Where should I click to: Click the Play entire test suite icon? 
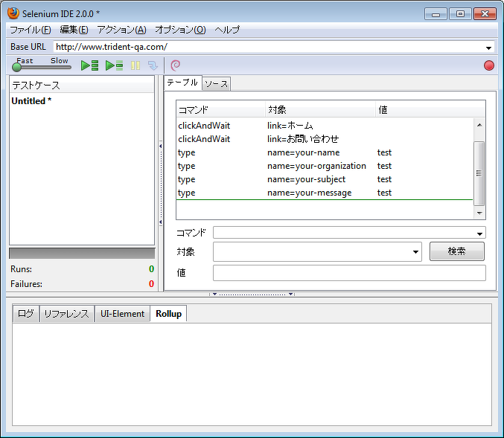point(90,65)
